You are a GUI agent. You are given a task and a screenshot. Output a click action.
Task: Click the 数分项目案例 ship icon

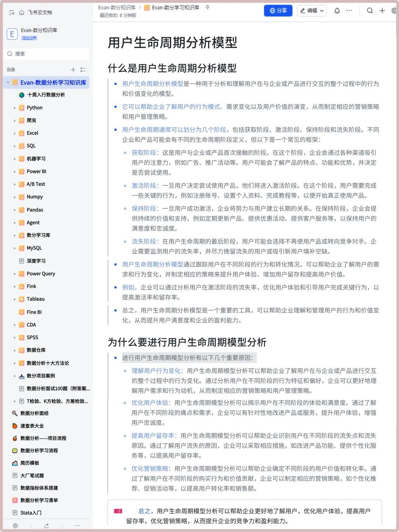(x=22, y=376)
